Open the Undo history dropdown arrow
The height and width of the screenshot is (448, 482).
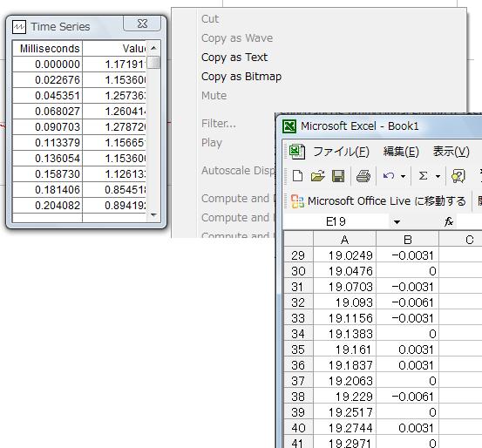pos(403,176)
